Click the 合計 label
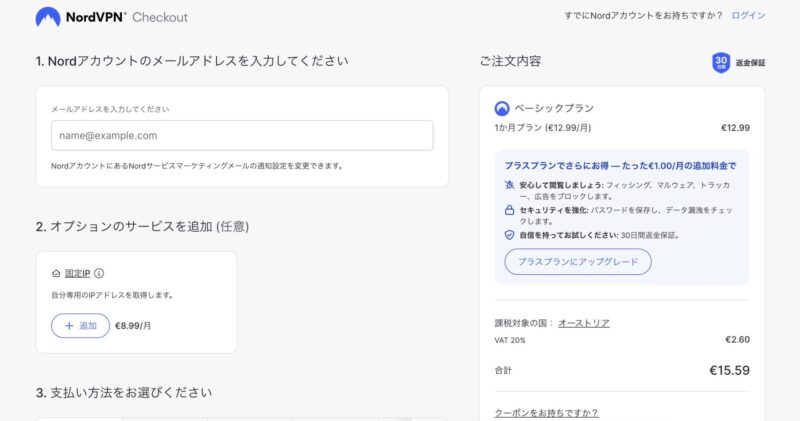Screen dimensions: 800x421 503,370
